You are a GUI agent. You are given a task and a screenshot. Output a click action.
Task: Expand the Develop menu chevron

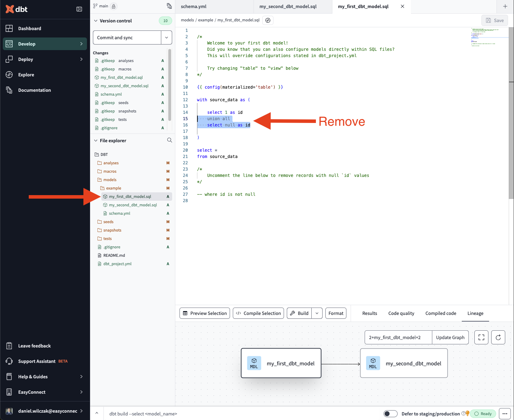(x=81, y=44)
